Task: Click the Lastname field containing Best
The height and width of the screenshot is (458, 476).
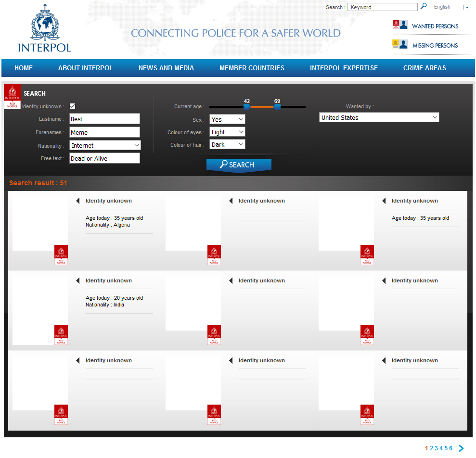Action: (105, 119)
